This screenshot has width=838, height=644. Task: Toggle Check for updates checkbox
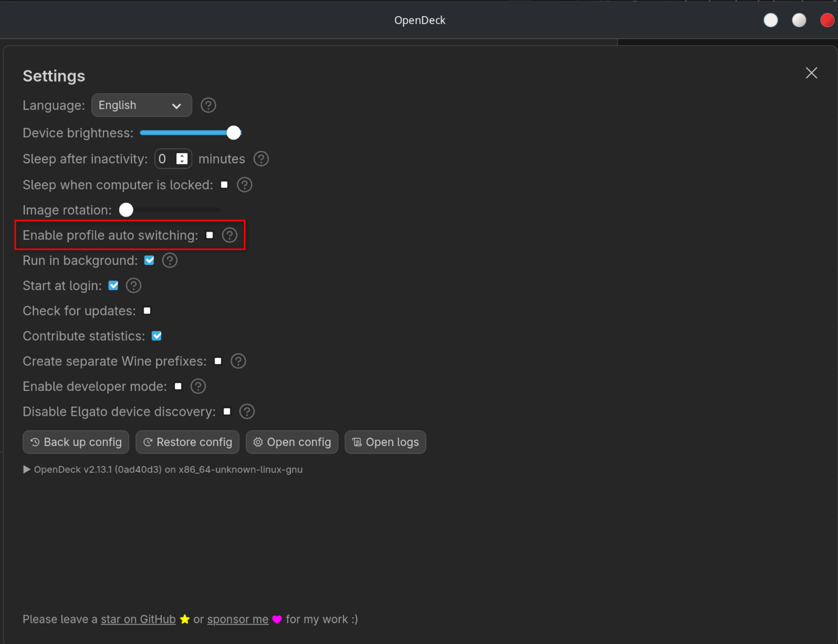147,311
